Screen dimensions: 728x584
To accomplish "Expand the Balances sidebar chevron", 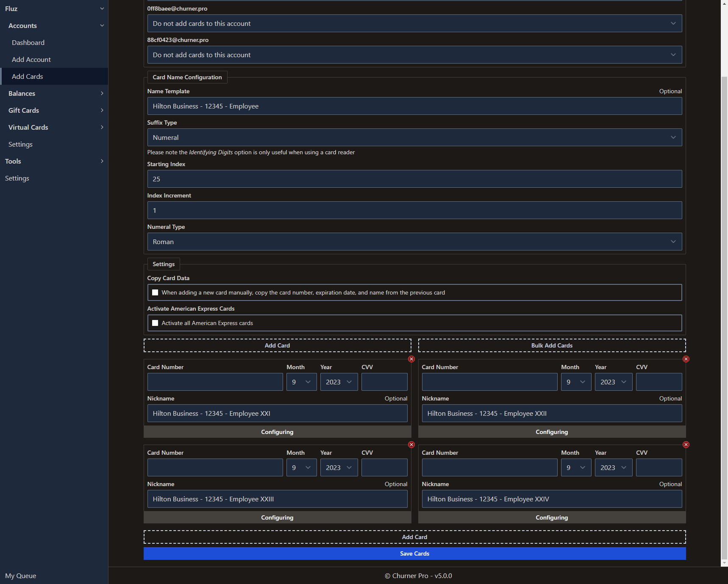I will (102, 93).
